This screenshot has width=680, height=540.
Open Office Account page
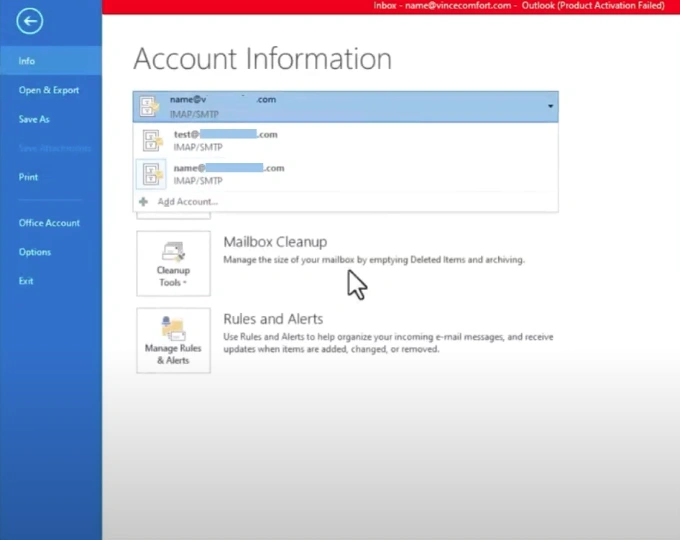[49, 223]
